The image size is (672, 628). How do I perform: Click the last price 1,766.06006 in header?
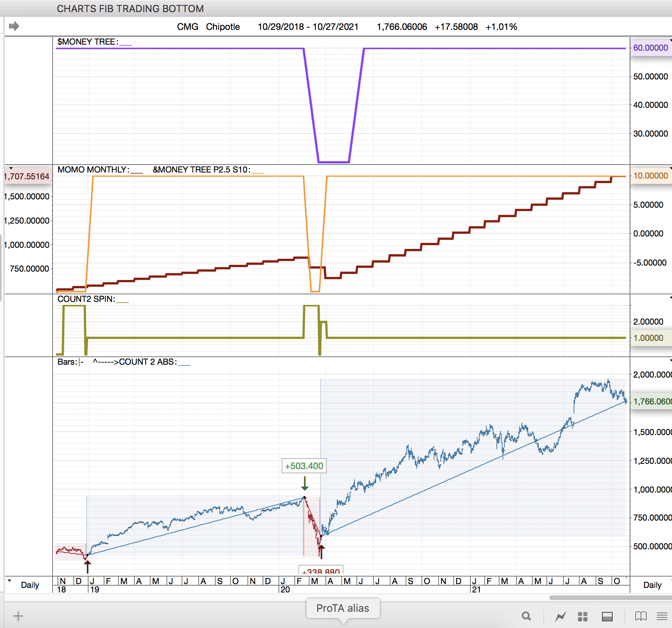(402, 27)
